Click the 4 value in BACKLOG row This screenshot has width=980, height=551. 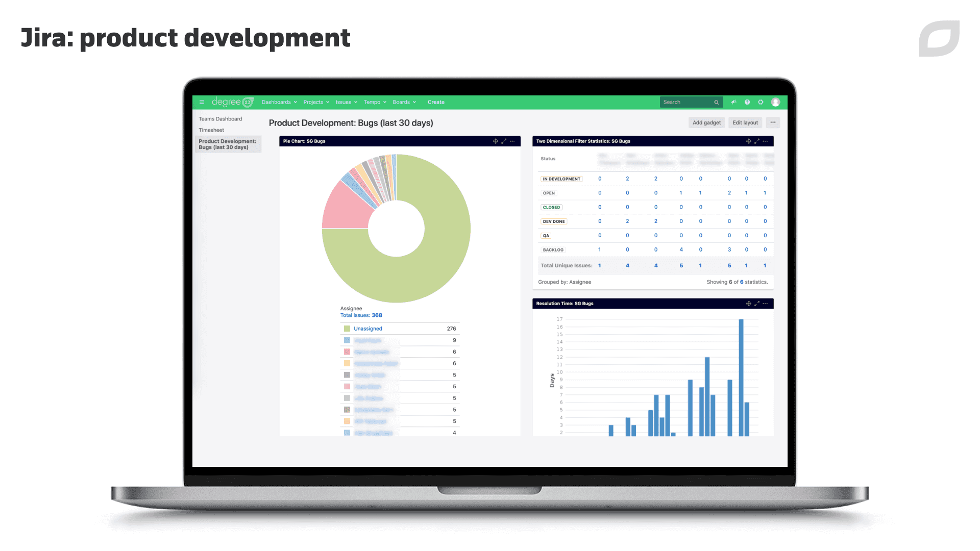(681, 250)
